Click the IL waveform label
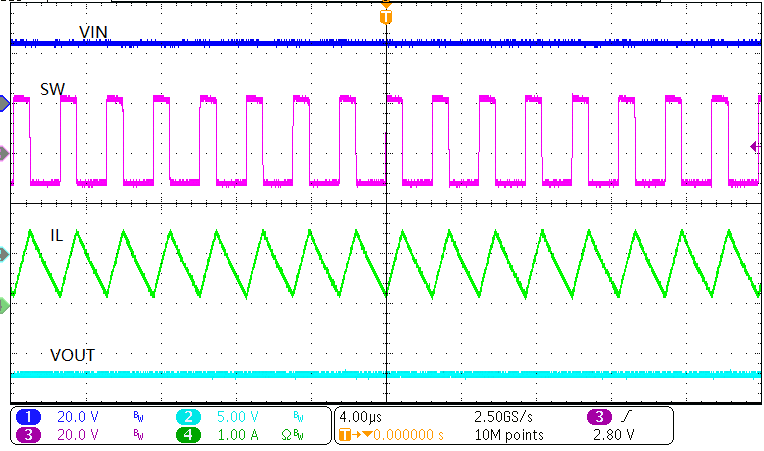 (x=57, y=236)
